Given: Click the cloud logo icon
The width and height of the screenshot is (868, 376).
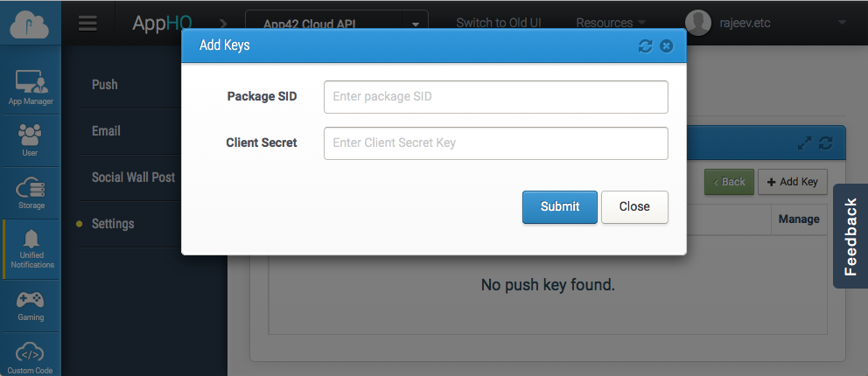Looking at the screenshot, I should pos(31,24).
